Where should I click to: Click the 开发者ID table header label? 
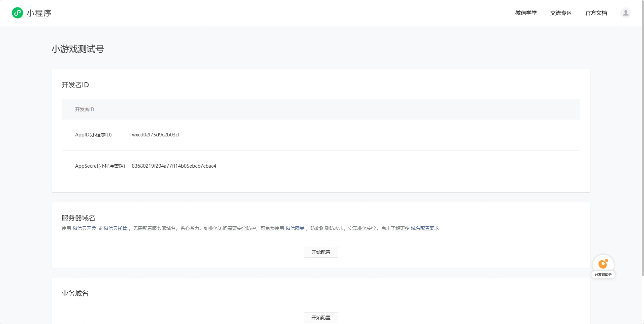(x=85, y=109)
